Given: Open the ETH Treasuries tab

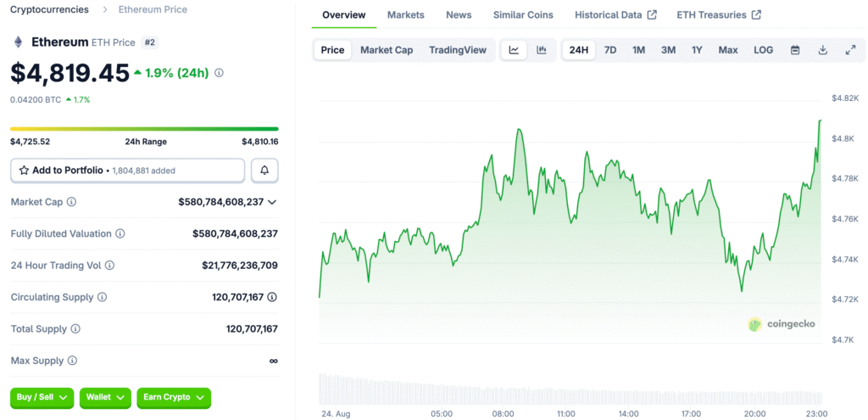Looking at the screenshot, I should coord(719,15).
